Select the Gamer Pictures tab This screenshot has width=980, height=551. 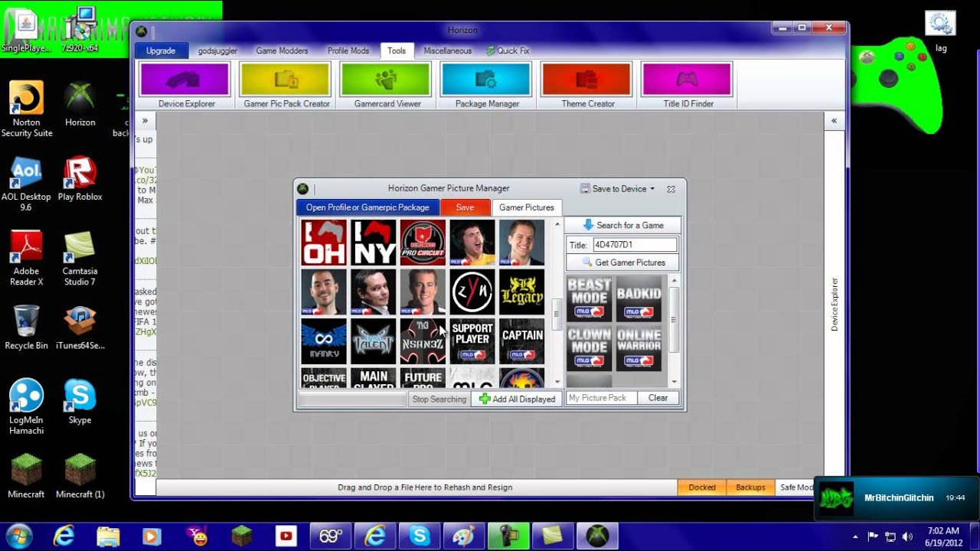click(x=527, y=207)
